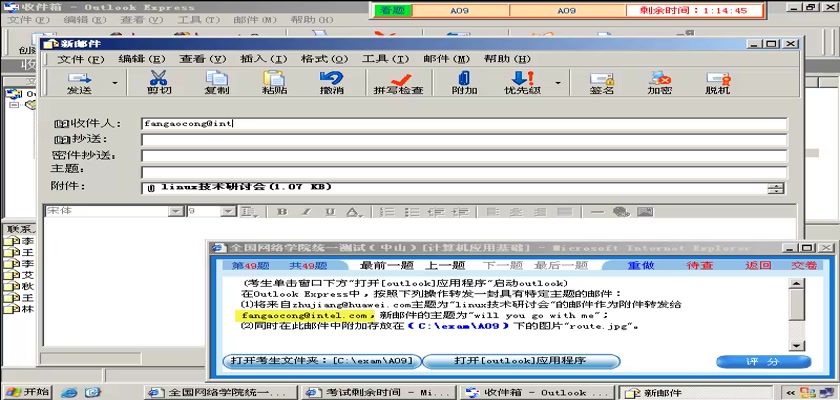Click 上一题 in the exam window

coord(445,266)
